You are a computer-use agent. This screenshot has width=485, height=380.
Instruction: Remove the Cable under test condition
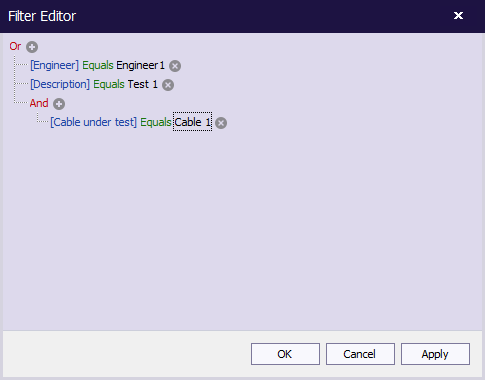pos(221,123)
